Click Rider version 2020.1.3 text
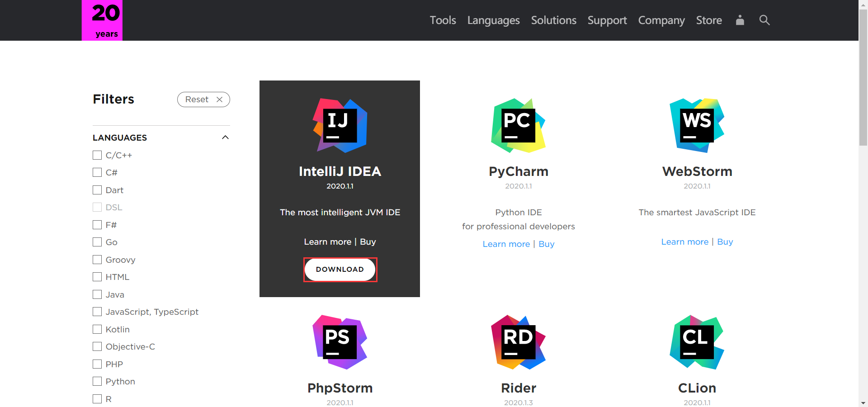This screenshot has width=868, height=407. click(x=519, y=402)
